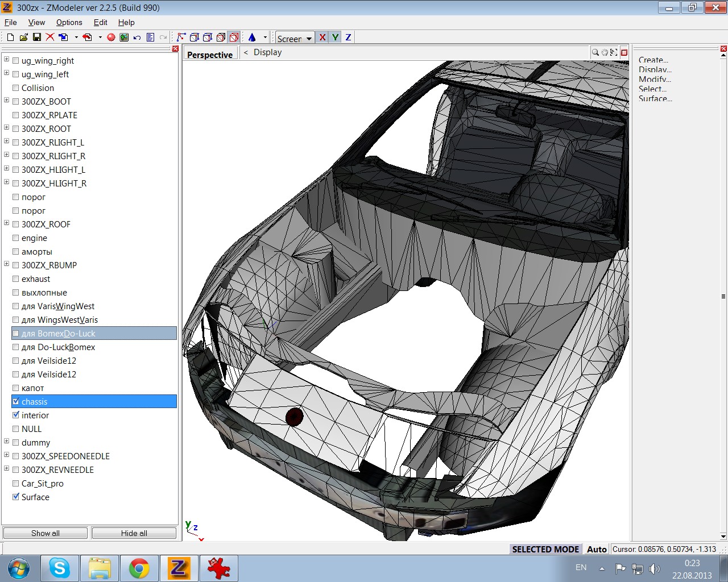Viewport: 728px width, 582px height.
Task: Toggle the Auto status button
Action: pos(597,549)
